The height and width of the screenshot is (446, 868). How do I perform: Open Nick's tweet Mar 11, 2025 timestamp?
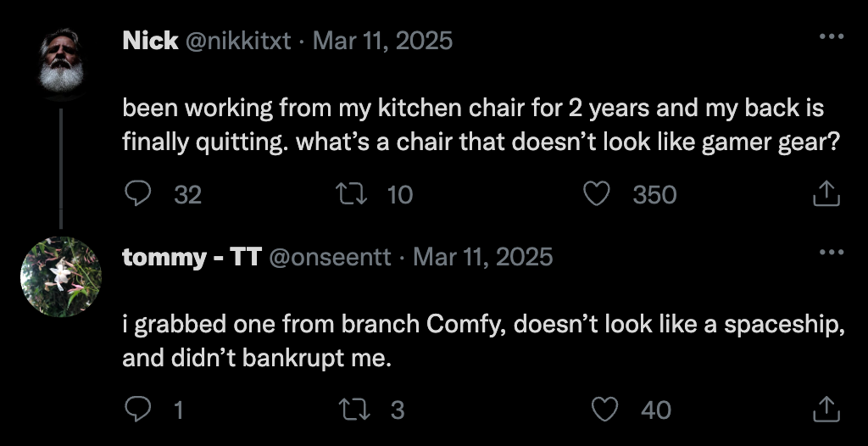point(382,40)
